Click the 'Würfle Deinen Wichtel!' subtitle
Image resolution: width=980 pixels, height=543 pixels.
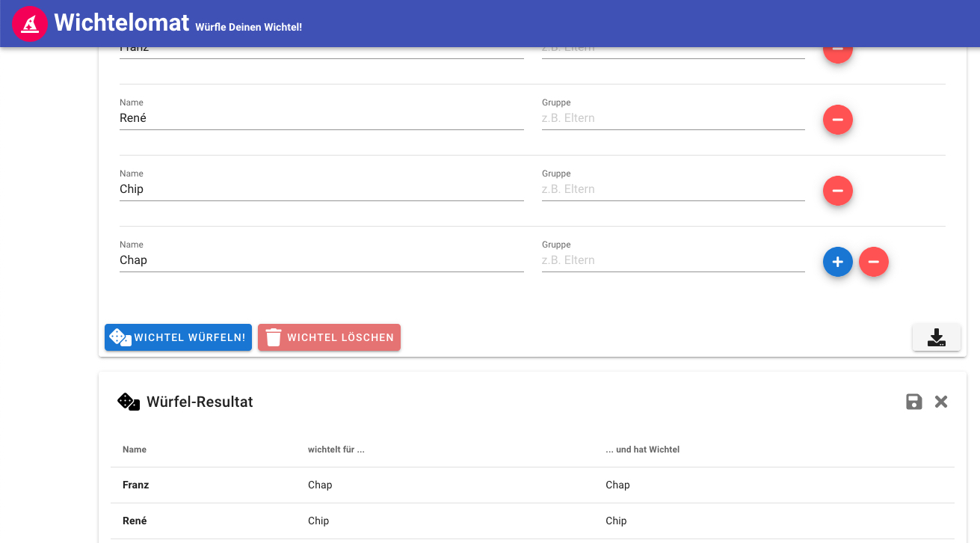tap(249, 27)
